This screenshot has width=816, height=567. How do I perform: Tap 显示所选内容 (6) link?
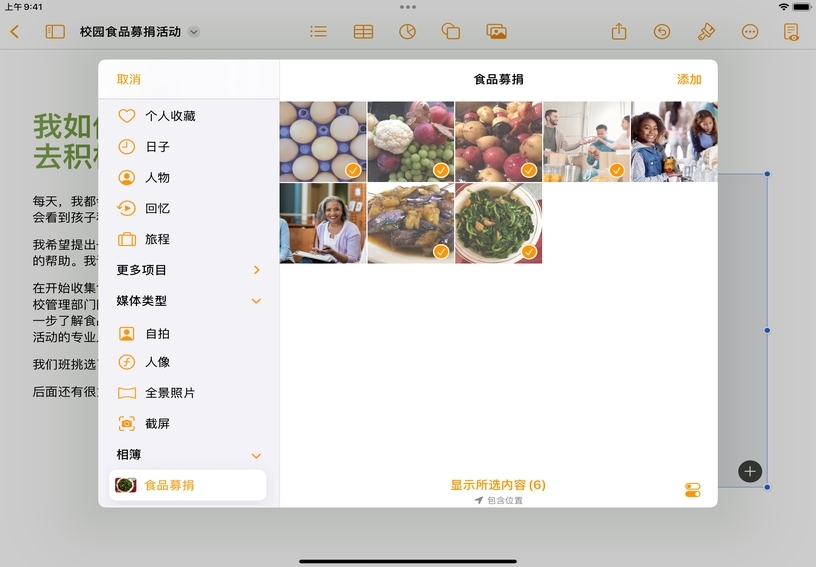click(x=498, y=485)
